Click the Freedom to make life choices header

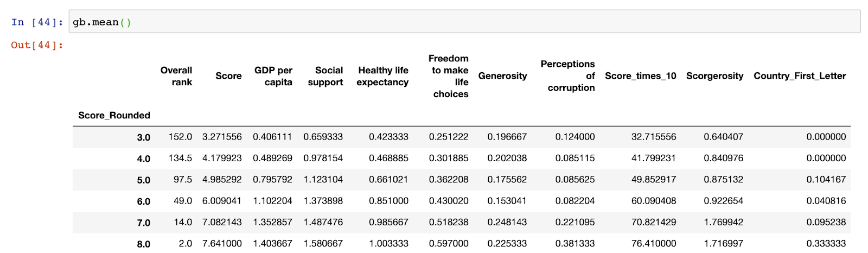(449, 76)
